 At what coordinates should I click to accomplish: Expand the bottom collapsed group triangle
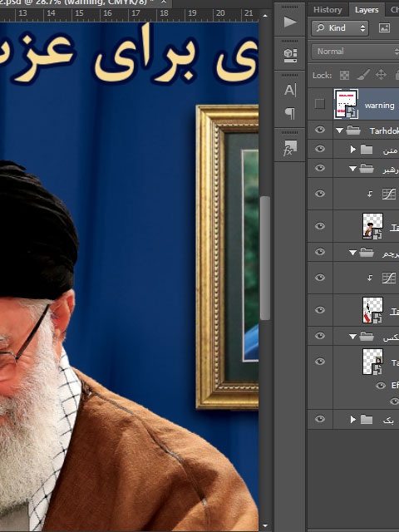point(352,420)
